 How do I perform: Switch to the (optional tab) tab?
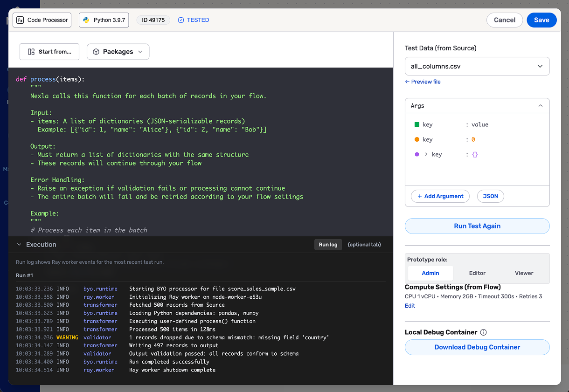tap(364, 245)
